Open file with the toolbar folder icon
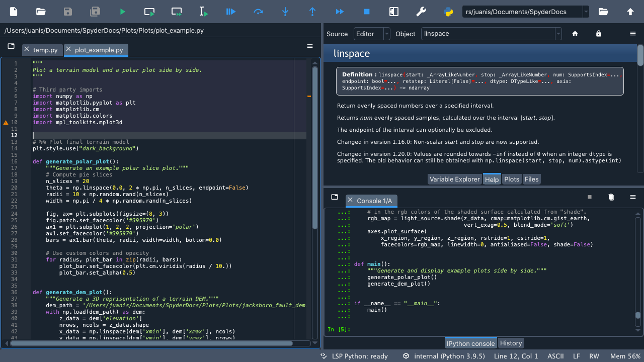 coord(41,12)
